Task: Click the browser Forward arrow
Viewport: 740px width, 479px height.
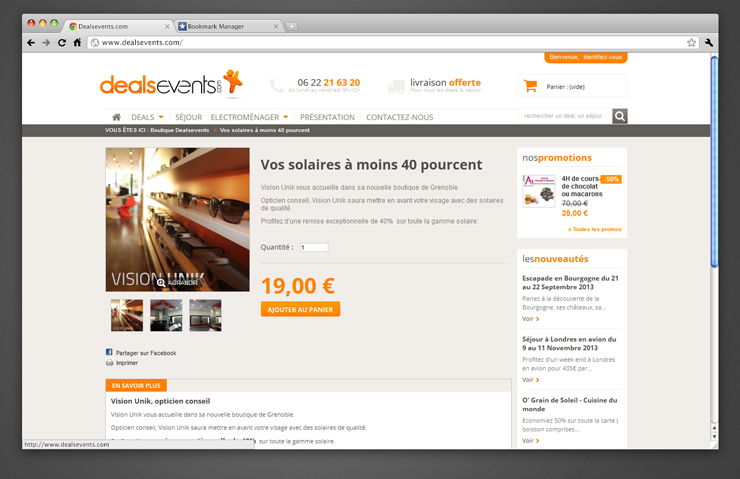Action: 46,42
